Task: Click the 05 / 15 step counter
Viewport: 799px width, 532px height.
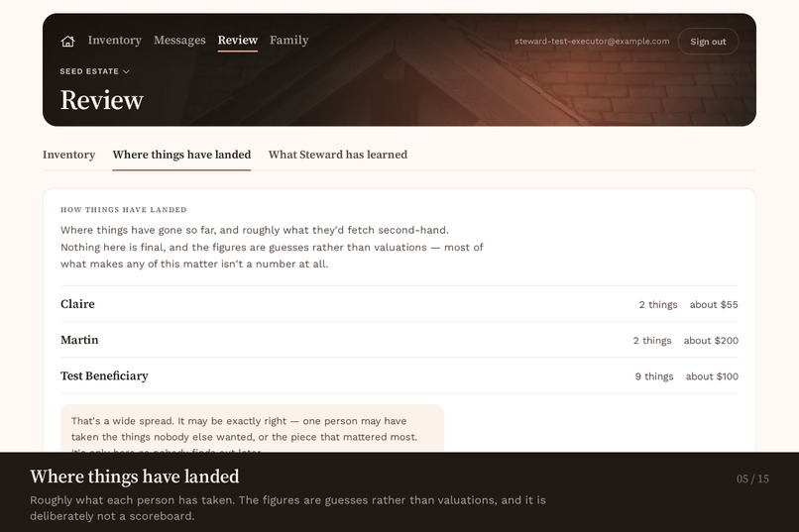Action: point(752,479)
